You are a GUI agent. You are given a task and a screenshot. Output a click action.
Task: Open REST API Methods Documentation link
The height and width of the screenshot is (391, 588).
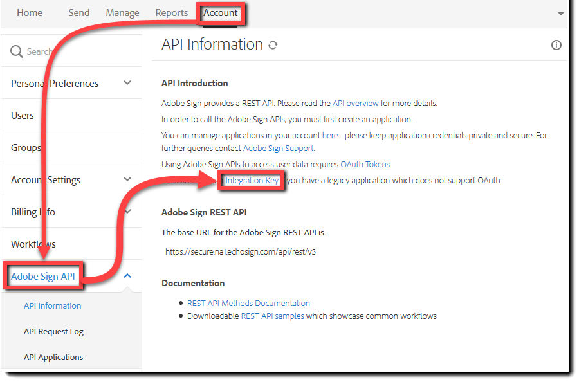(x=248, y=303)
